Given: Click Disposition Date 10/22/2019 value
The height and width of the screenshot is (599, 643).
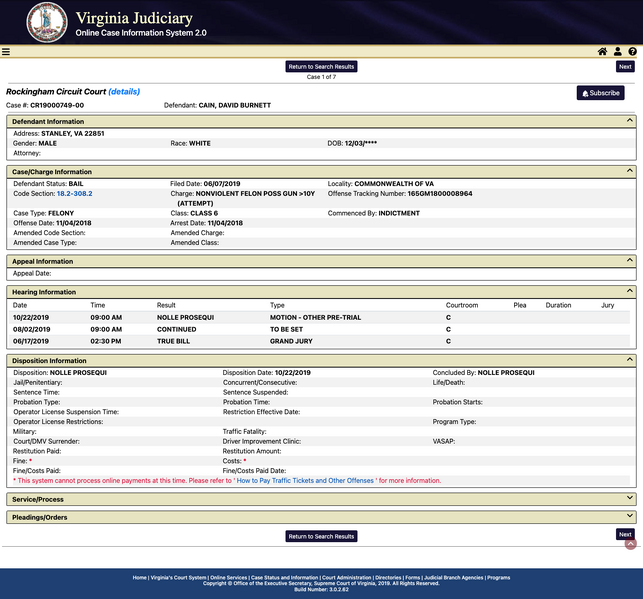Looking at the screenshot, I should (x=293, y=373).
